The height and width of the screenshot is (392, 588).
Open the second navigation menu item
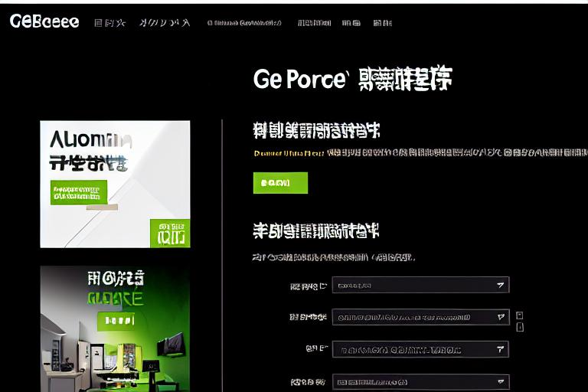[x=165, y=23]
